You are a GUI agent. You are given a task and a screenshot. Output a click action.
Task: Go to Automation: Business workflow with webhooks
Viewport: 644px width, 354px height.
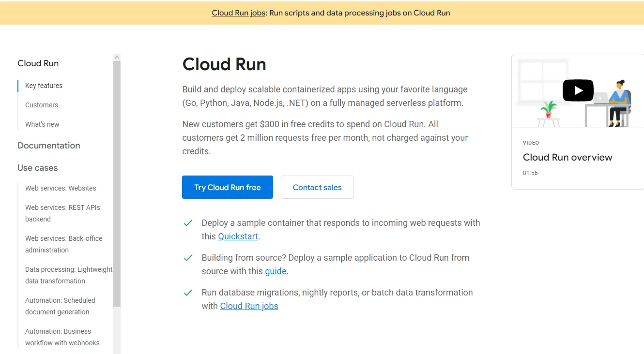(62, 337)
